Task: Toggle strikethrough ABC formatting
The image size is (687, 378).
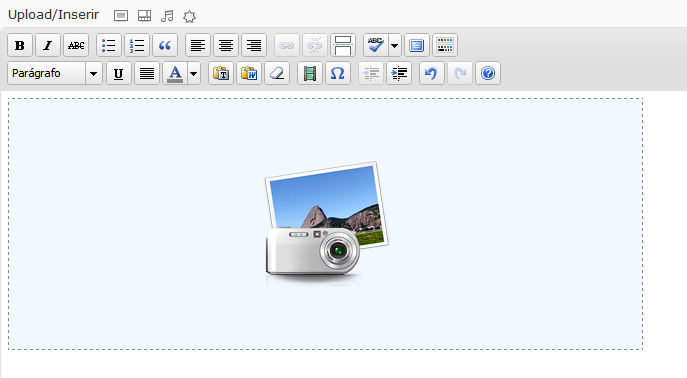Action: [76, 45]
